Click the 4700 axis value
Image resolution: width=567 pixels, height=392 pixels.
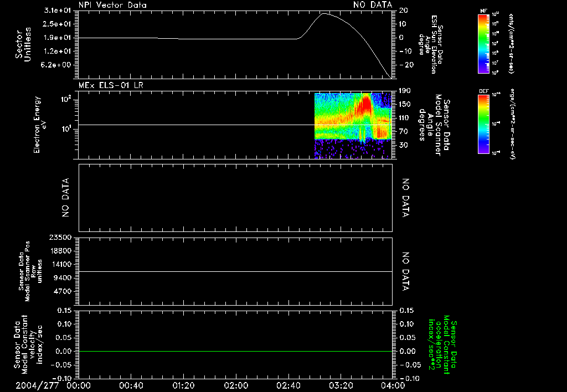pyautogui.click(x=62, y=291)
